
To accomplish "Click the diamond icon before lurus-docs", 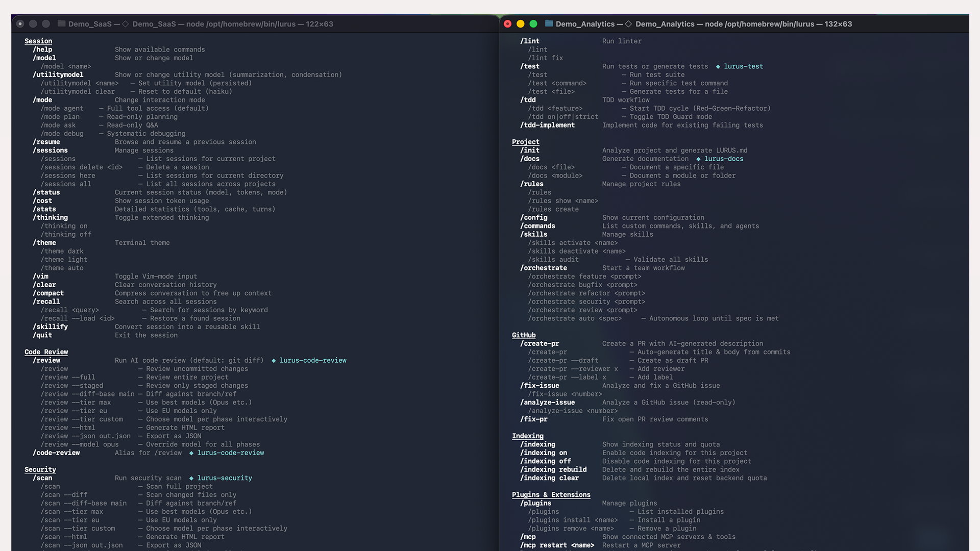I will coord(698,159).
